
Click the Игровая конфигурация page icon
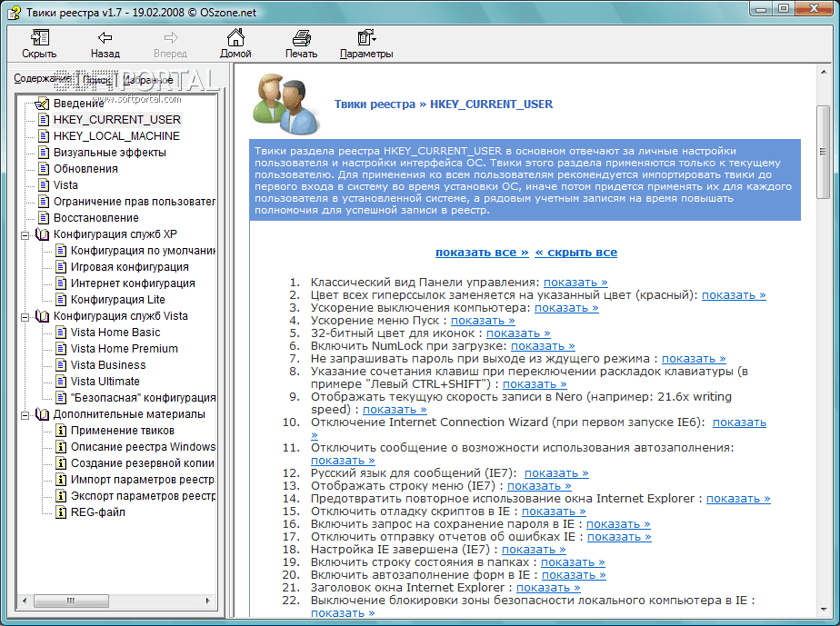pos(61,267)
